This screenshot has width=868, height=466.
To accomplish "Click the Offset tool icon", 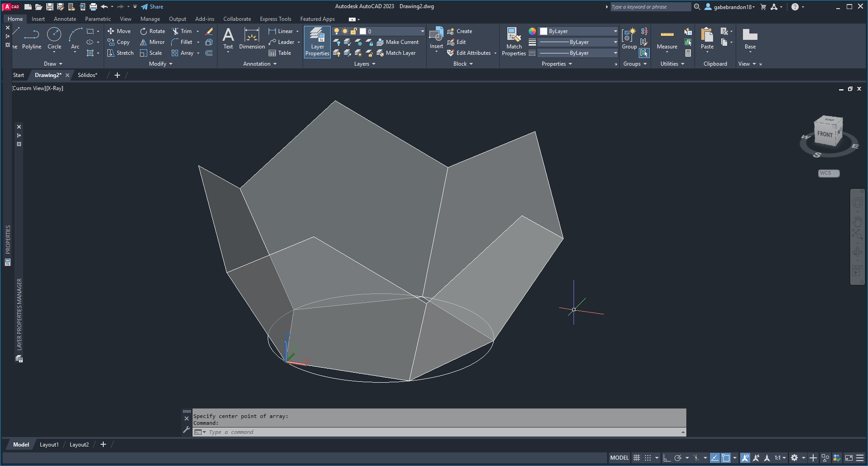I will coord(209,53).
